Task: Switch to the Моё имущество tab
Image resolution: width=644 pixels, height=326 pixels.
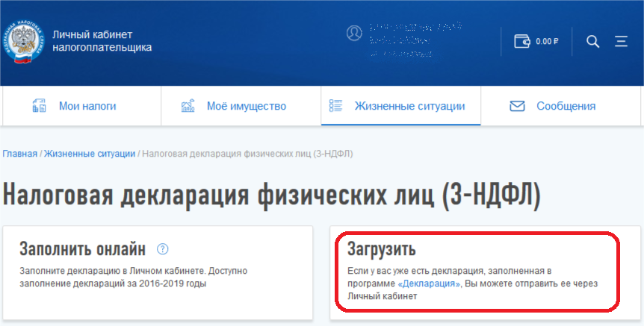Action: click(241, 106)
